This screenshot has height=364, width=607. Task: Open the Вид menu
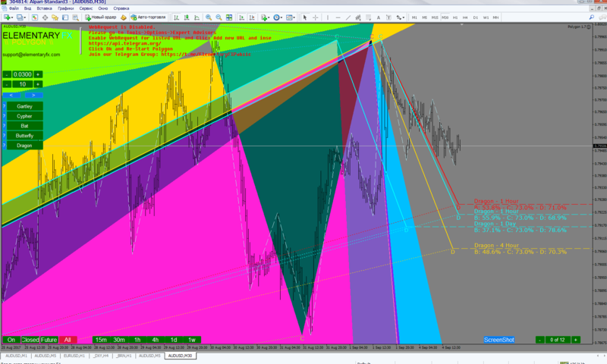pos(27,8)
